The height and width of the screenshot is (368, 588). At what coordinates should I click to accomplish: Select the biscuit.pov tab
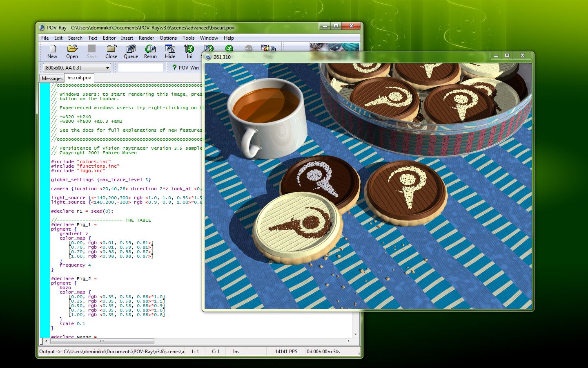click(x=79, y=78)
